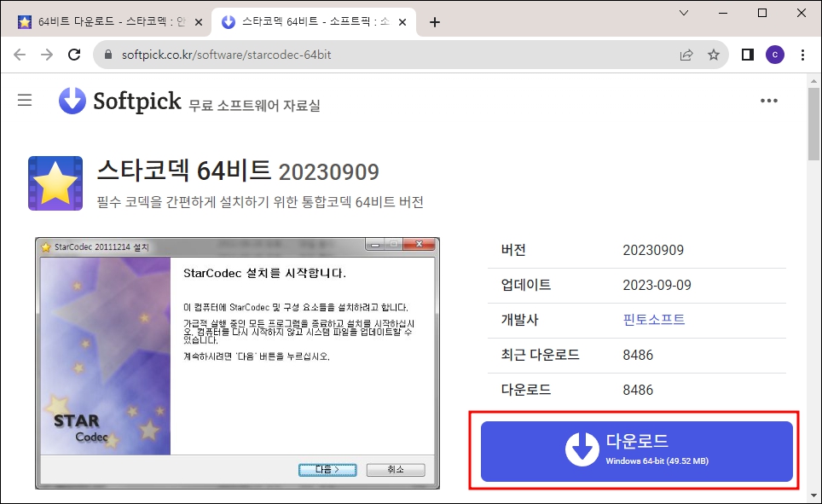Click the update date 2023-09-09
Screen dimensions: 822x504
click(657, 285)
